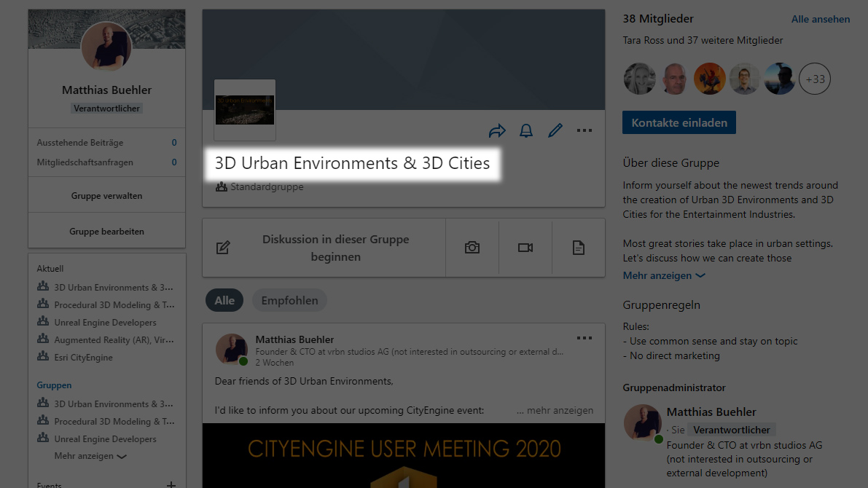Click the first member avatar with blonde hair

[x=639, y=79]
